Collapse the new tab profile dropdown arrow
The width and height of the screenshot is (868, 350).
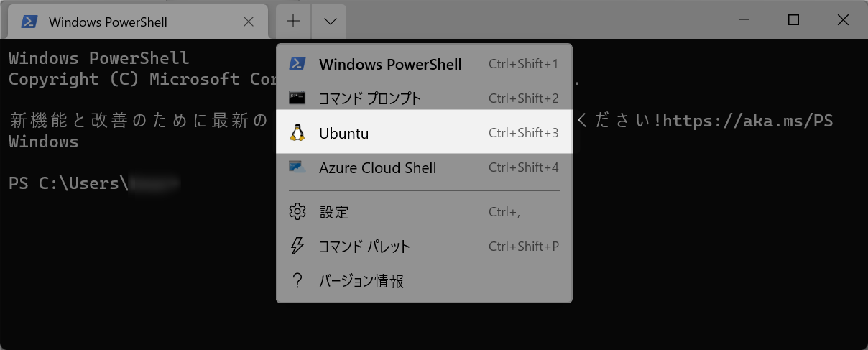pyautogui.click(x=330, y=22)
